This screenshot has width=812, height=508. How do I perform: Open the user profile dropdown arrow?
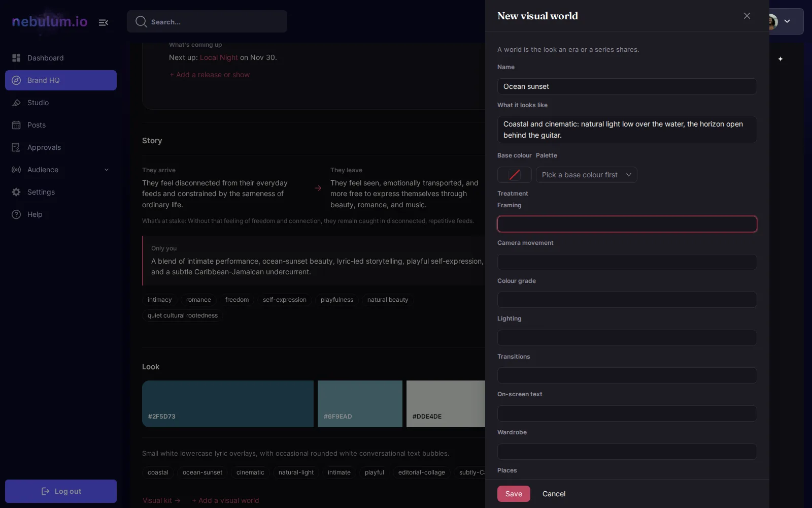(787, 21)
